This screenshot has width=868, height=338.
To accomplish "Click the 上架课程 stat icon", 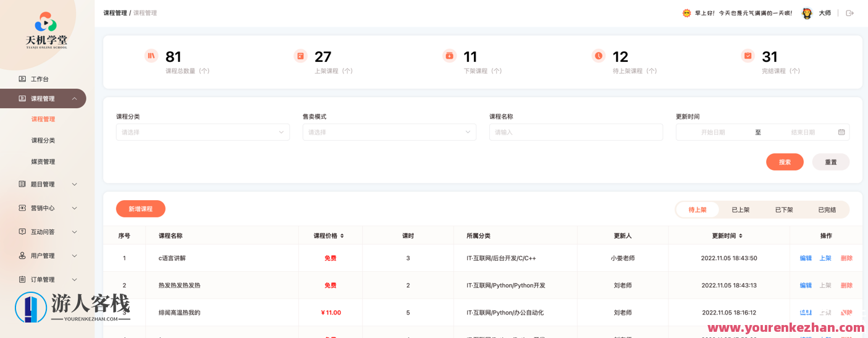I will tap(300, 56).
